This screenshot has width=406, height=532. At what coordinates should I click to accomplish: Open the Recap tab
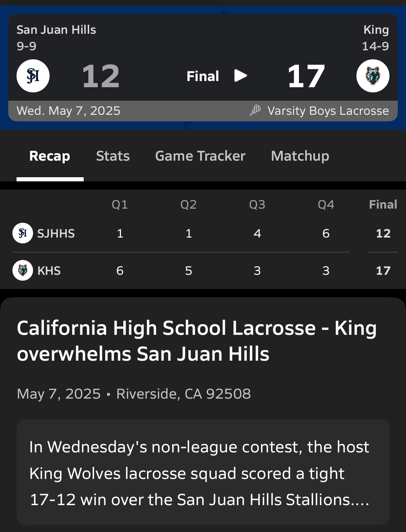pyautogui.click(x=50, y=156)
